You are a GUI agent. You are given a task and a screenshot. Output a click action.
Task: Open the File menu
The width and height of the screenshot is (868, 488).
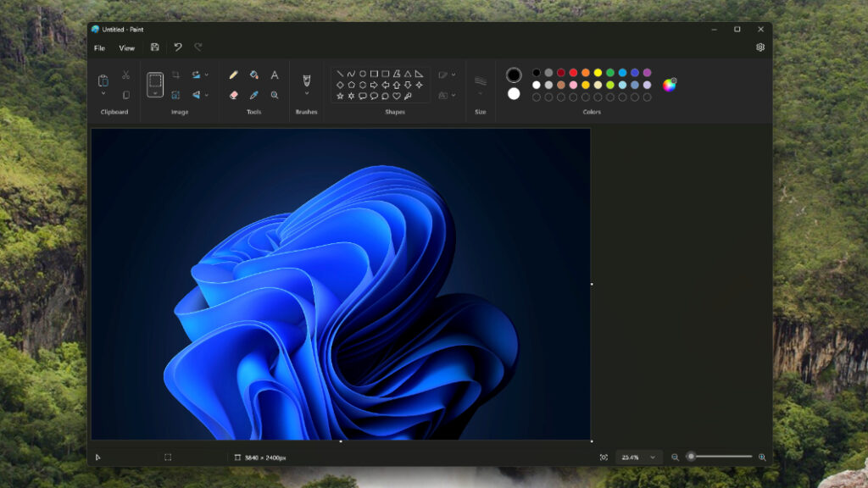point(99,48)
